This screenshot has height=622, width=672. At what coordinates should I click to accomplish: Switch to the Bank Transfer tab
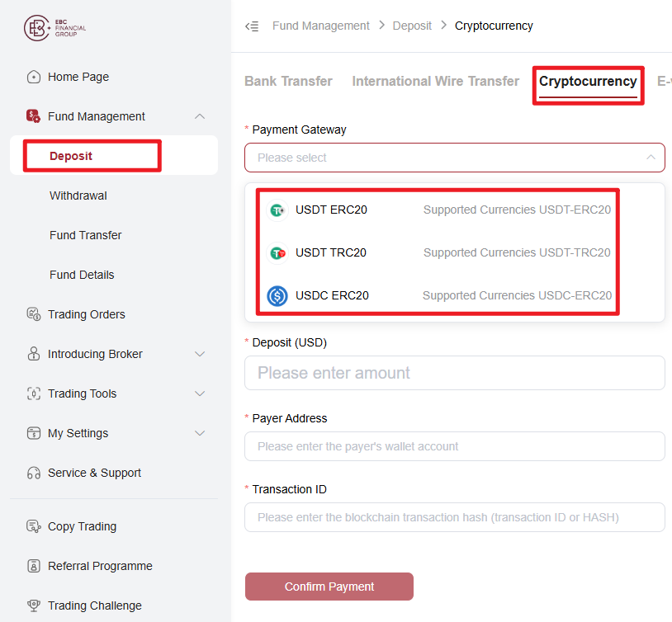pyautogui.click(x=288, y=82)
